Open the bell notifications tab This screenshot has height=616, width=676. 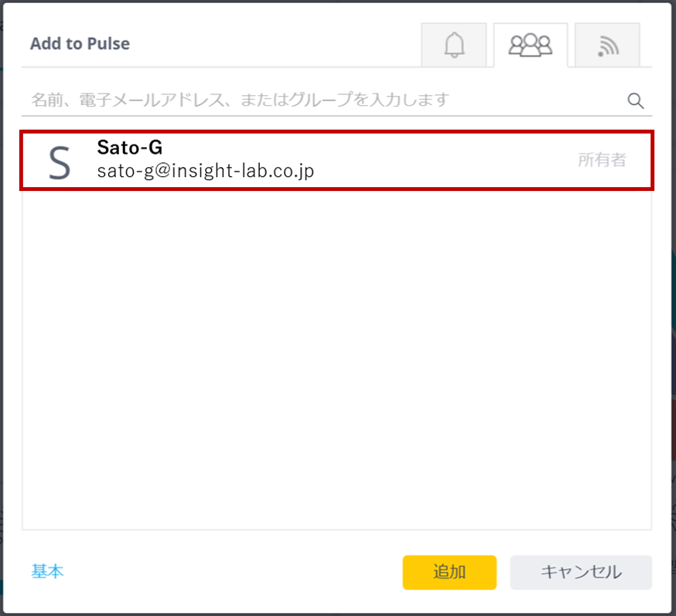pyautogui.click(x=454, y=45)
